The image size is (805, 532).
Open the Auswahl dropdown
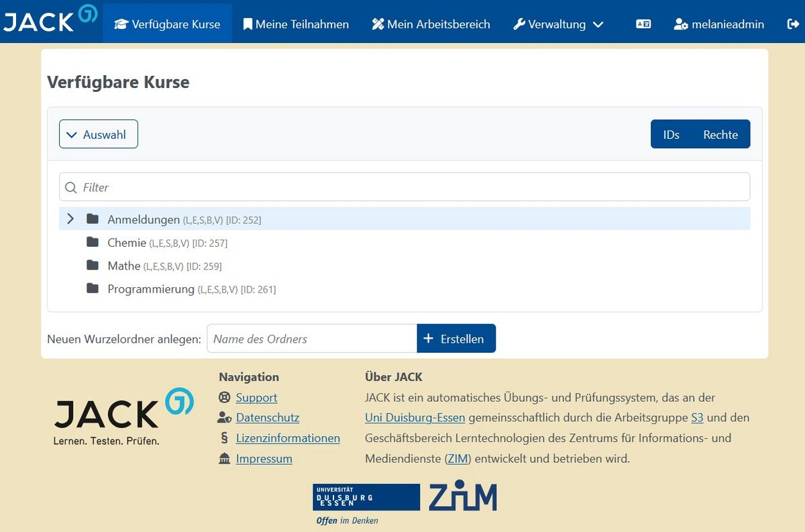click(99, 135)
